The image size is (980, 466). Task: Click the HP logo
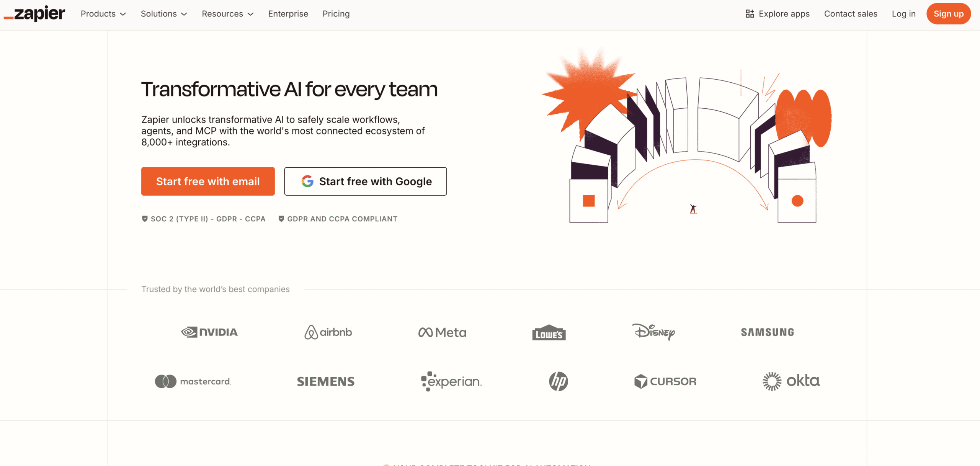pyautogui.click(x=558, y=381)
